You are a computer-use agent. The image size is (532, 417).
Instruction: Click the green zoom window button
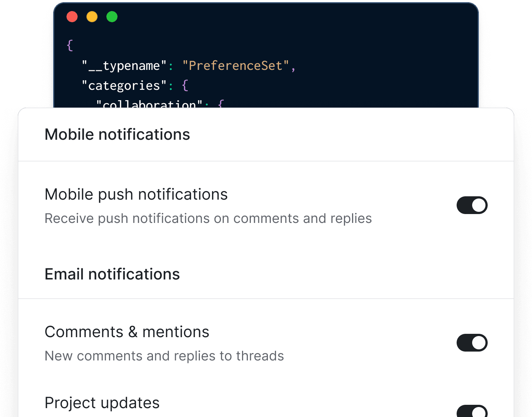pyautogui.click(x=112, y=17)
